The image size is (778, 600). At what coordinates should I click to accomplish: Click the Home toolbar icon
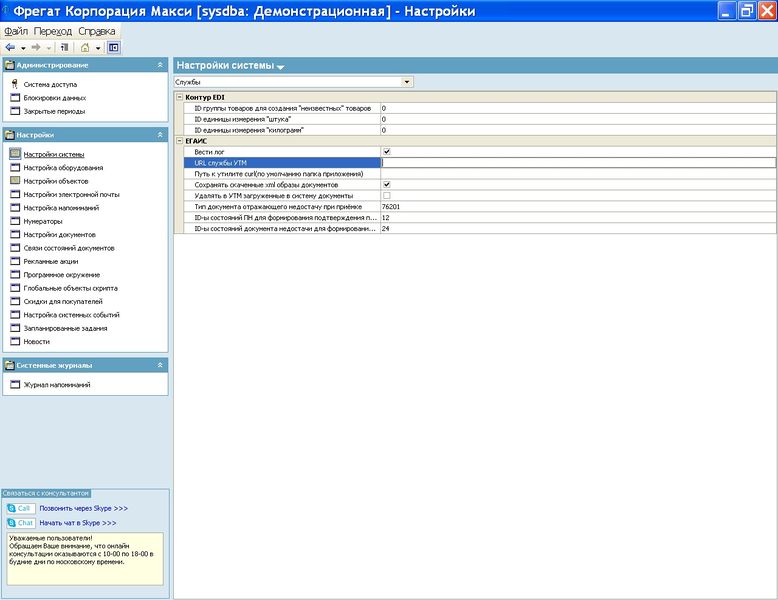point(85,48)
